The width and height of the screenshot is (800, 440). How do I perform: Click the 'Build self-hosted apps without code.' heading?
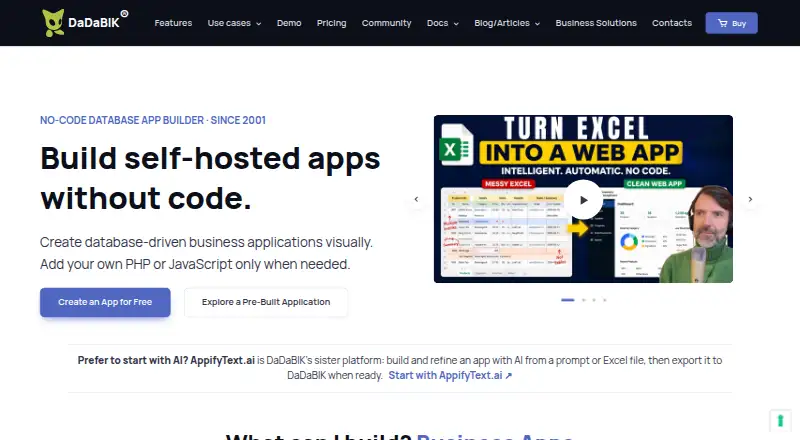(210, 178)
